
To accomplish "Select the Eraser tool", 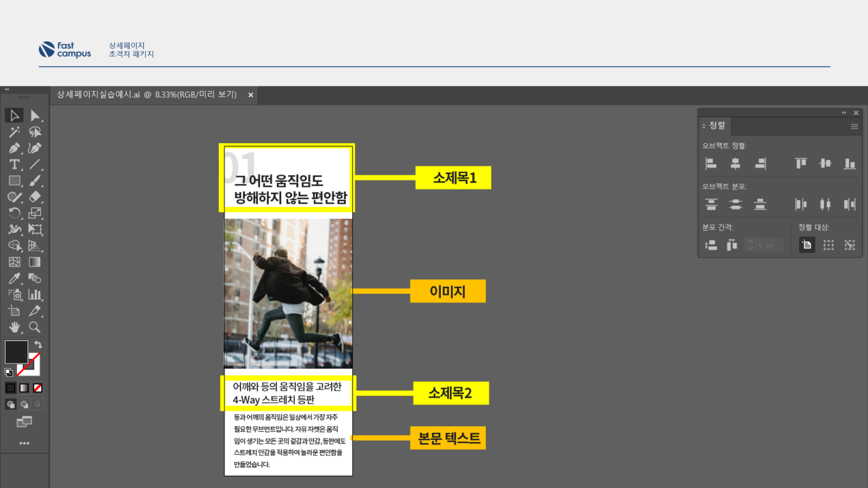I will point(35,197).
